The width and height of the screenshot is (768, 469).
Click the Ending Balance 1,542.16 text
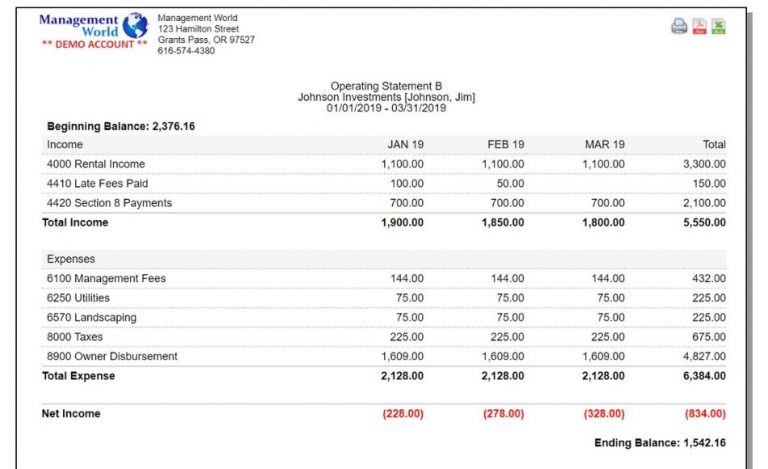click(660, 442)
